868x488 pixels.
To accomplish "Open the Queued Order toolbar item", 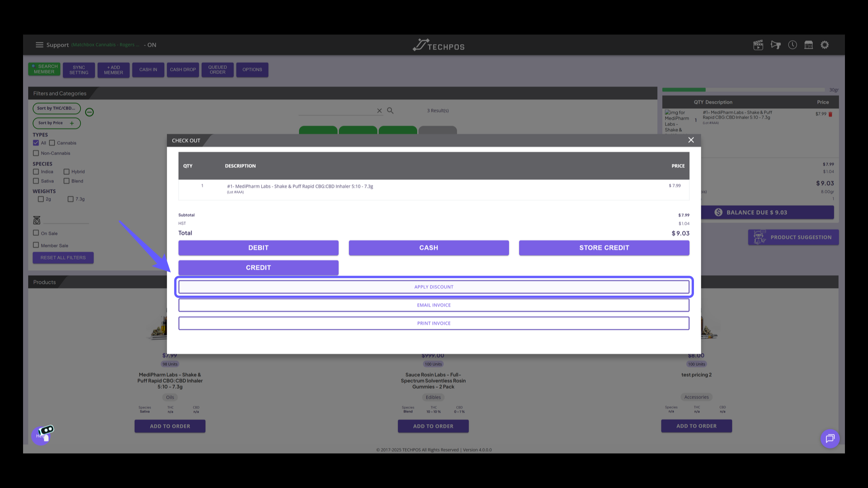I will [x=217, y=70].
